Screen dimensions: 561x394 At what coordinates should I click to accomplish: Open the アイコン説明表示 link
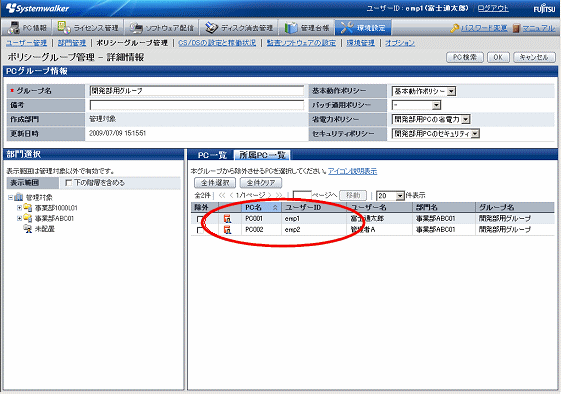tap(352, 171)
